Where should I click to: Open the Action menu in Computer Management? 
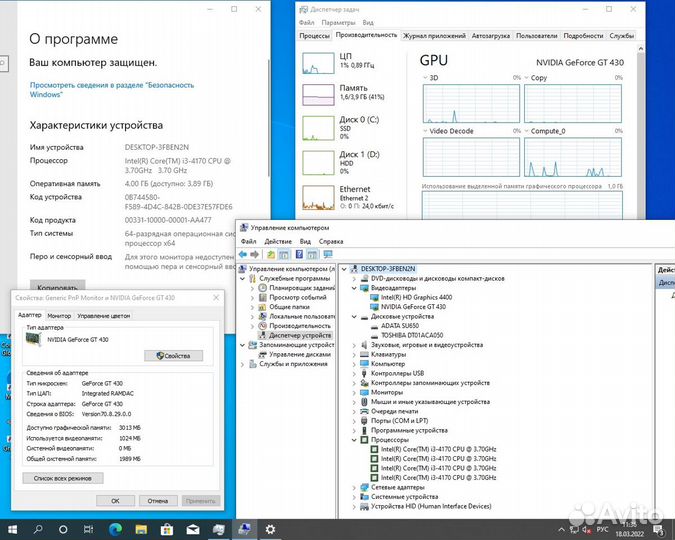click(278, 241)
